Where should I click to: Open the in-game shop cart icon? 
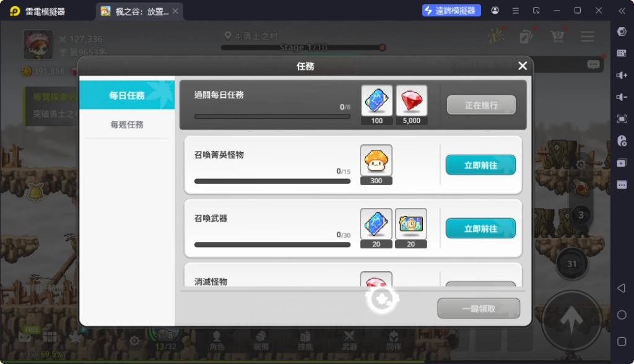click(557, 37)
